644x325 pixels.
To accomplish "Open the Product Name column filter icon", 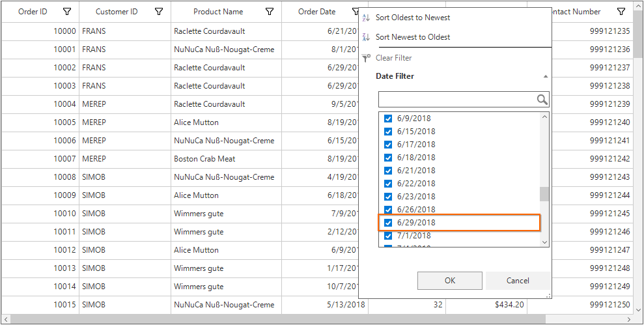I will pyautogui.click(x=270, y=12).
